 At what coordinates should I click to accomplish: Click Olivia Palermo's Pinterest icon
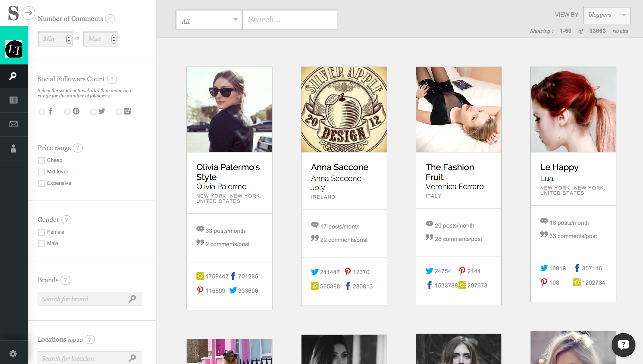[200, 290]
